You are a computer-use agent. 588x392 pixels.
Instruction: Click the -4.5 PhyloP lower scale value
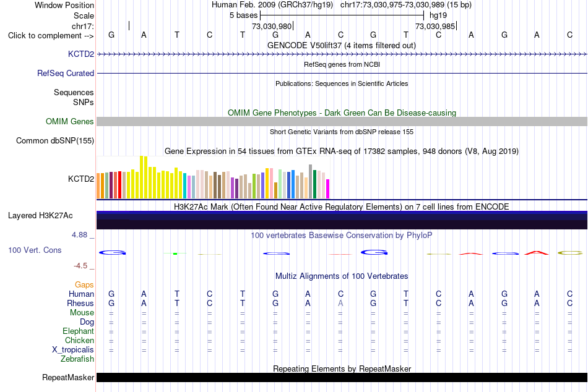pyautogui.click(x=80, y=266)
